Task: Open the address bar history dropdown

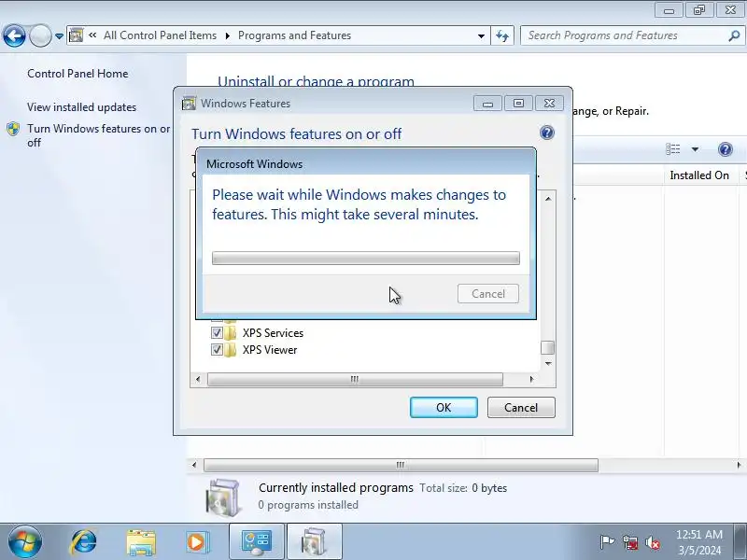Action: click(x=481, y=36)
